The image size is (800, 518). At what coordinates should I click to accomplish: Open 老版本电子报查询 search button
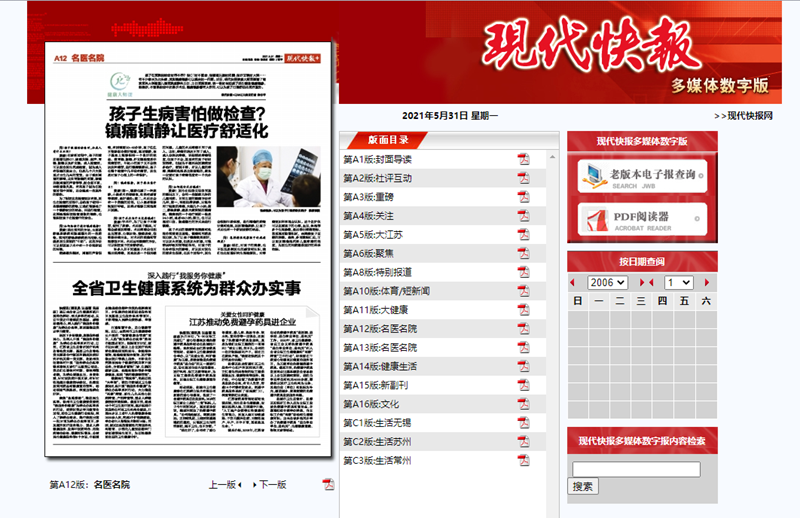tap(642, 176)
